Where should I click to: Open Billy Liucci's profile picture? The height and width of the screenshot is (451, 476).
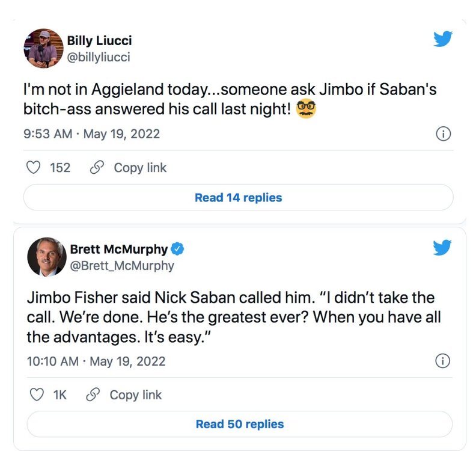43,48
